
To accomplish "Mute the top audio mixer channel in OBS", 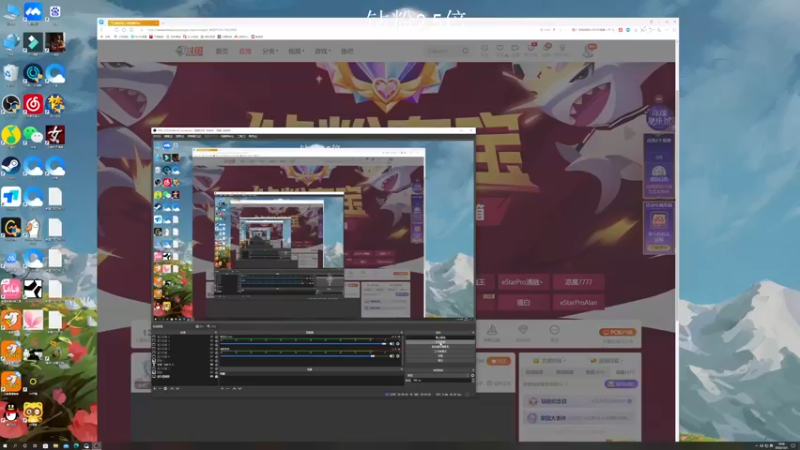I will coord(392,344).
